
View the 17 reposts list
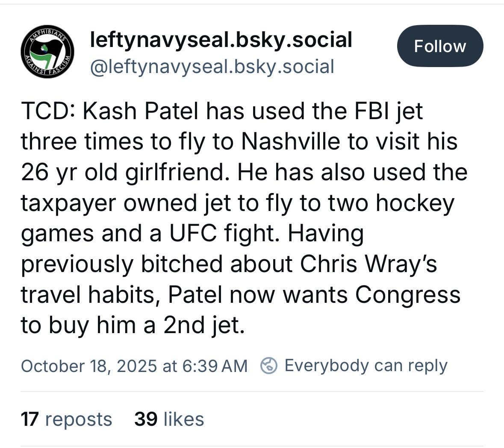(x=66, y=419)
